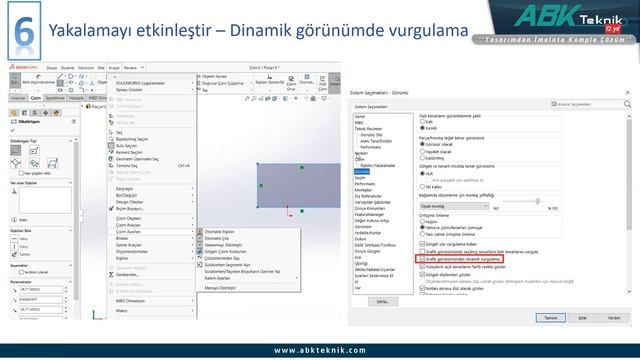Select 'Performans' in options category list
The width and height of the screenshot is (640, 360).
point(364,184)
